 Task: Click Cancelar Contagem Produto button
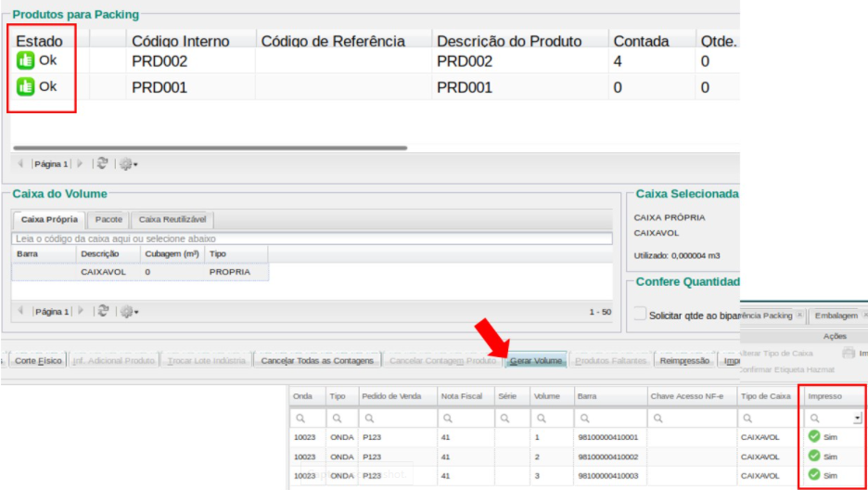coord(443,361)
